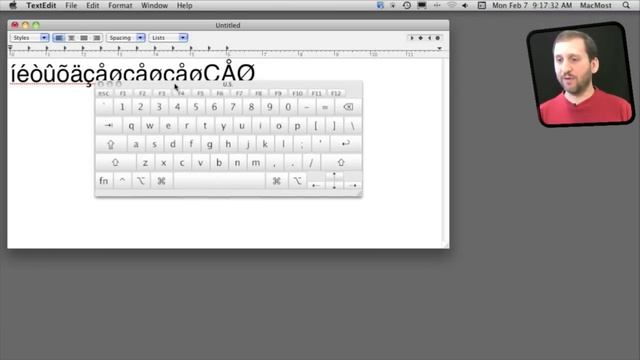Click the '5' key on Keyboard Viewer
The image size is (640, 360).
pos(196,107)
